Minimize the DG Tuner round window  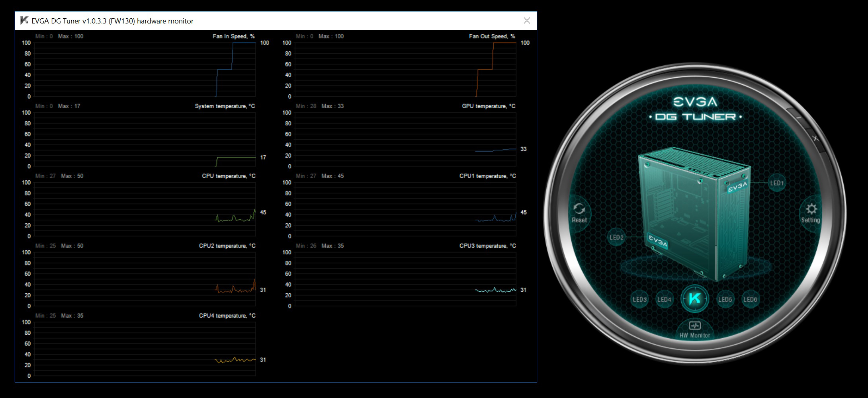coord(799,118)
